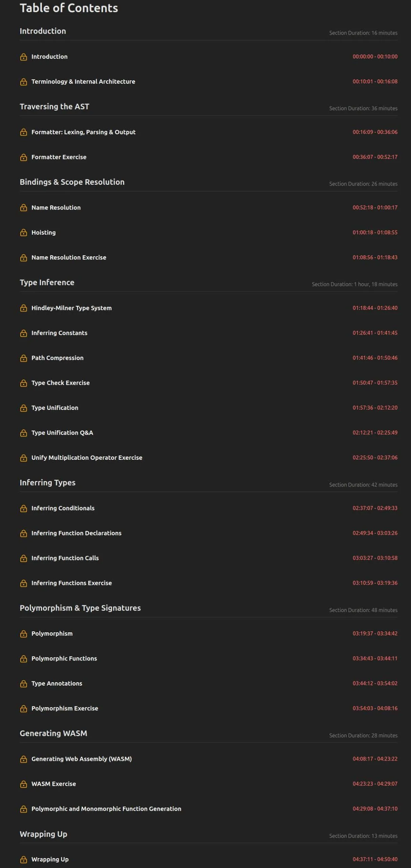Open Polymorphic and Monomorphic Function Generation lesson
Image resolution: width=411 pixels, height=868 pixels.
pos(106,809)
